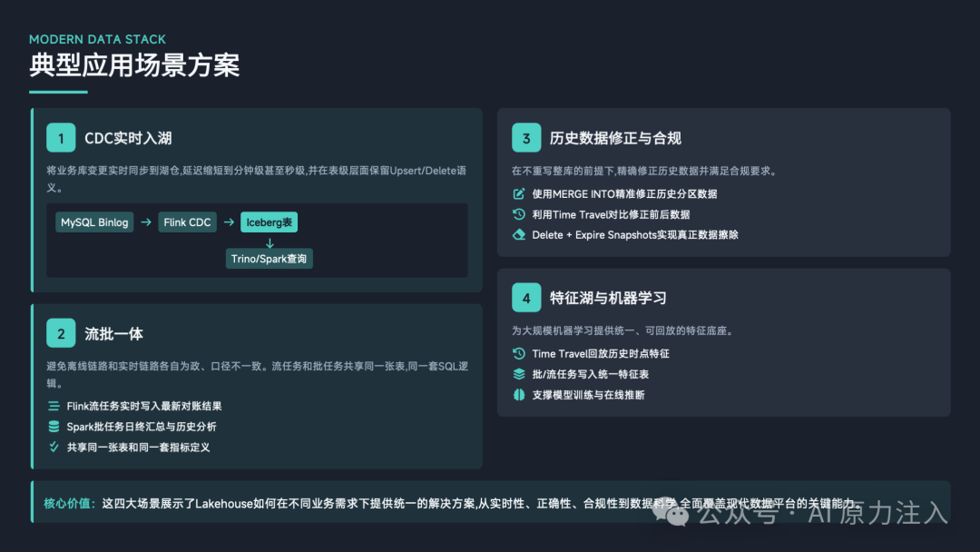
Task: Click the heading 特征湖与机器学习
Action: (608, 298)
